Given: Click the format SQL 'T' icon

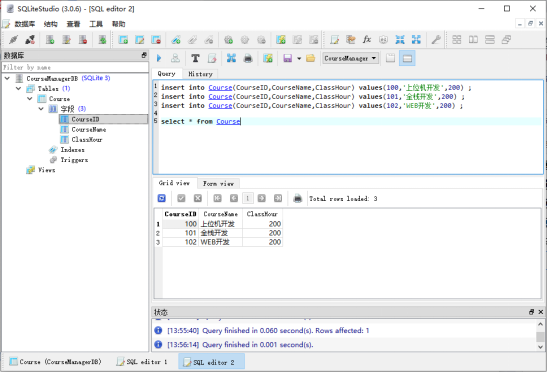Looking at the screenshot, I should point(195,58).
